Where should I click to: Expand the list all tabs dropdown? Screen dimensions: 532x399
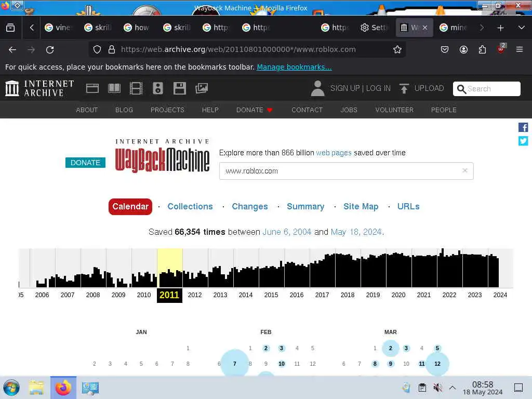point(522,28)
